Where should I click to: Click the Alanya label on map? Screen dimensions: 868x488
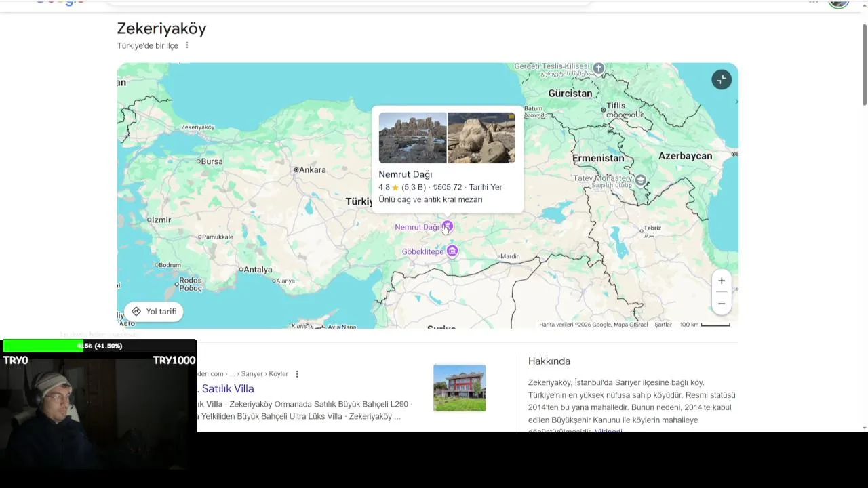coord(284,281)
